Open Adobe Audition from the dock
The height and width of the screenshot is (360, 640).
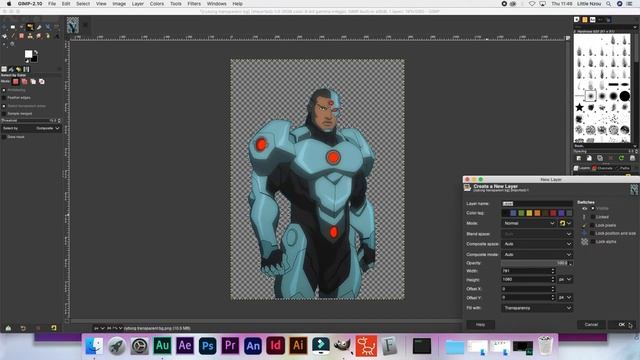[162, 346]
